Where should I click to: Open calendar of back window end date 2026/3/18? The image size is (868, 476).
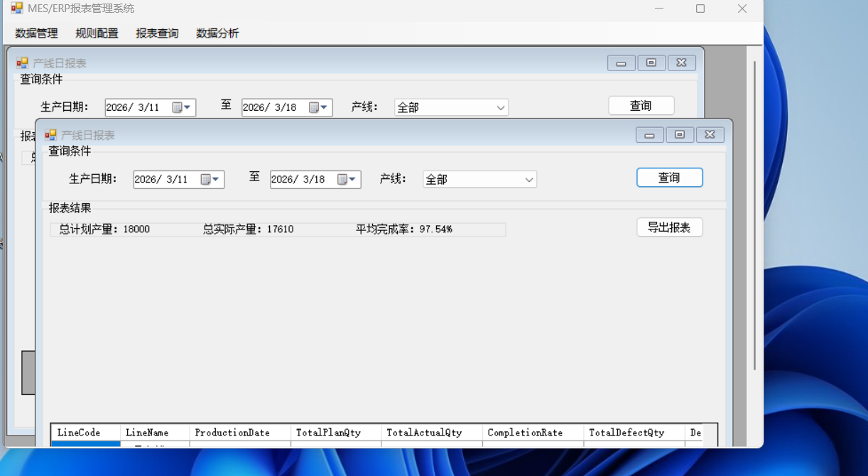point(319,107)
